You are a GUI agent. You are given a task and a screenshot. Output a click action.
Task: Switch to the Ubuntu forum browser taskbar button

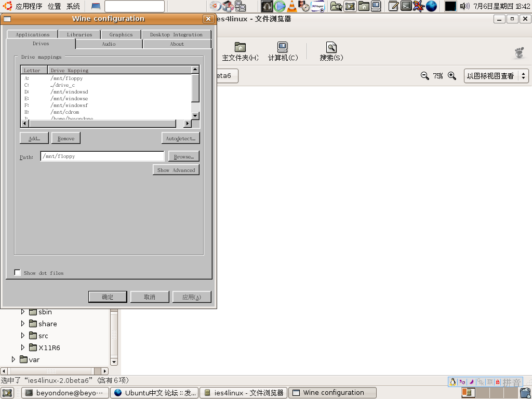click(155, 393)
